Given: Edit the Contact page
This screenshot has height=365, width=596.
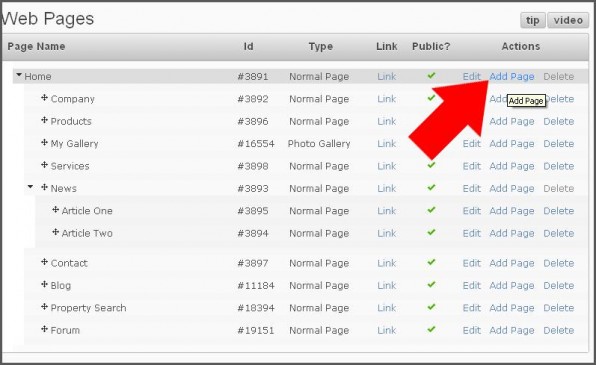Looking at the screenshot, I should [472, 263].
